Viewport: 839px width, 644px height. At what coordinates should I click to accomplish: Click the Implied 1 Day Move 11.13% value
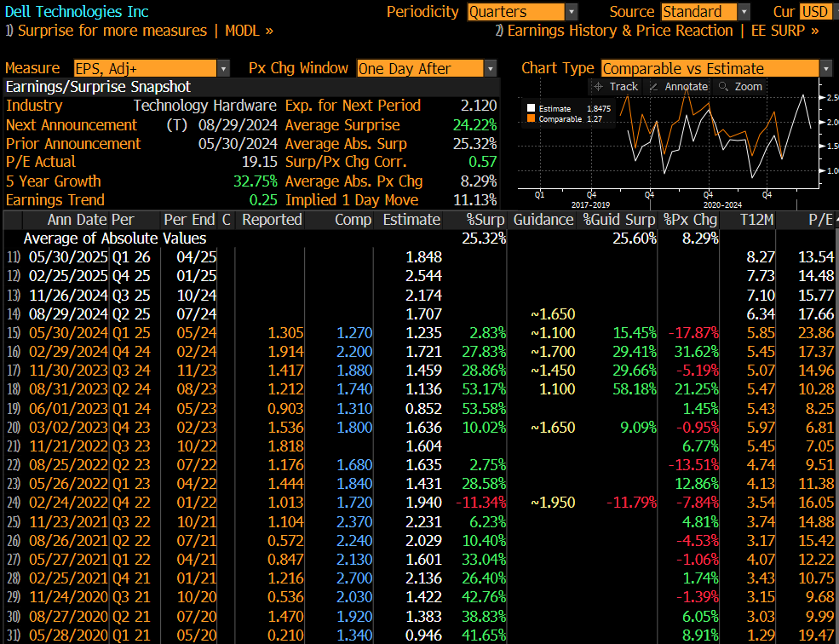click(474, 200)
